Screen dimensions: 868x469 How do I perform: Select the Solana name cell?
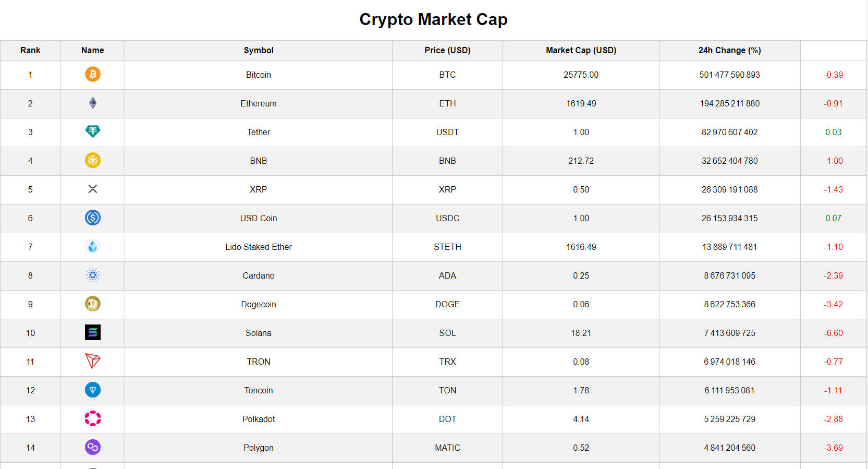pyautogui.click(x=259, y=333)
